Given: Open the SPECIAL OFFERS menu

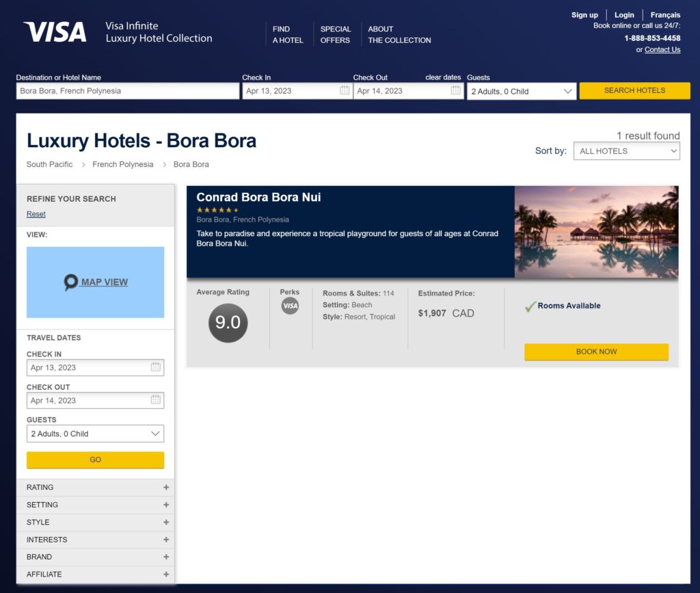Looking at the screenshot, I should pyautogui.click(x=336, y=35).
